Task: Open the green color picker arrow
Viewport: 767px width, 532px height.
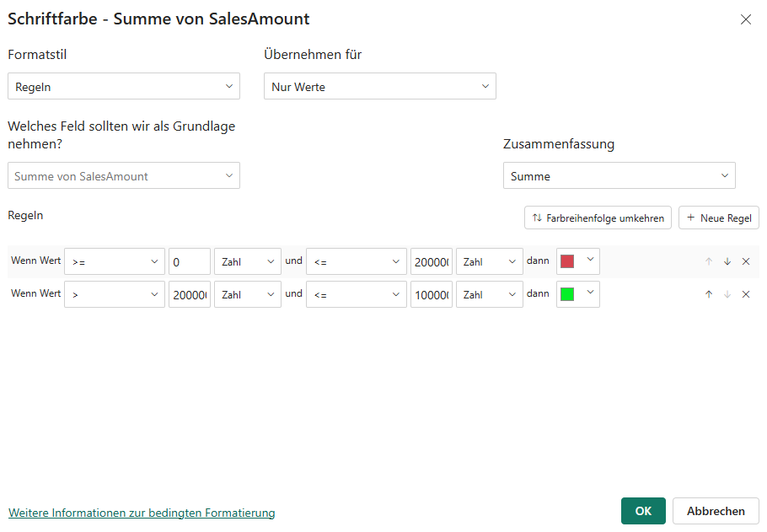Action: 588,293
